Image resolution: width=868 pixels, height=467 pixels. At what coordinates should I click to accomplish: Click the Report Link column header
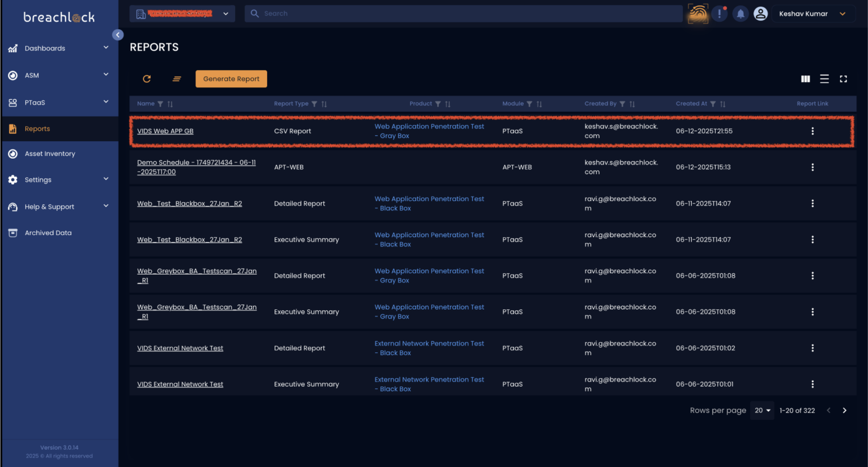click(x=812, y=104)
